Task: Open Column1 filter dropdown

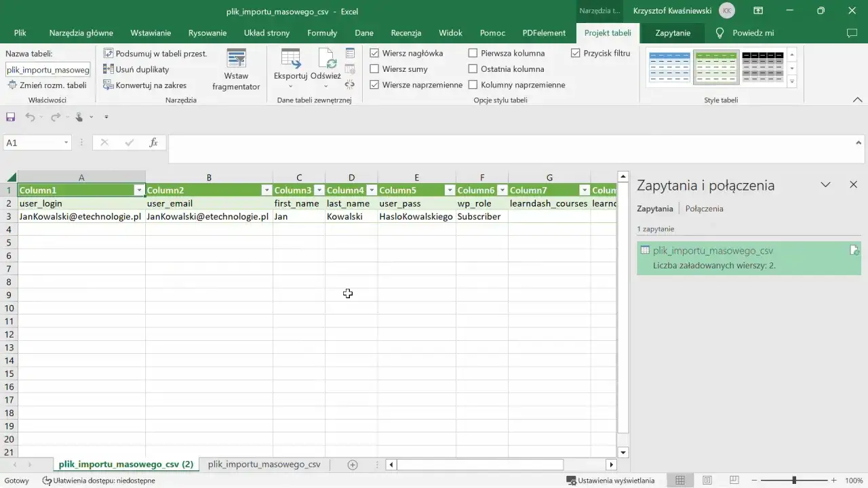Action: coord(139,190)
